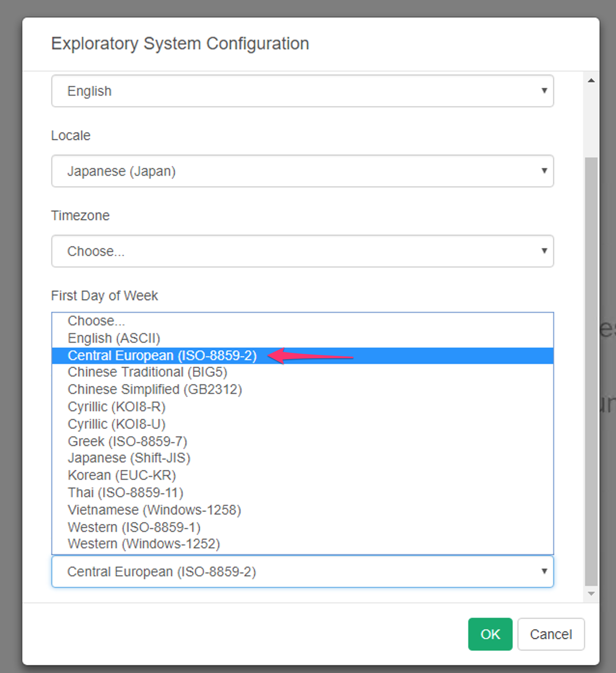This screenshot has height=673, width=616.
Task: Select English (ASCII) encoding option
Action: click(114, 338)
